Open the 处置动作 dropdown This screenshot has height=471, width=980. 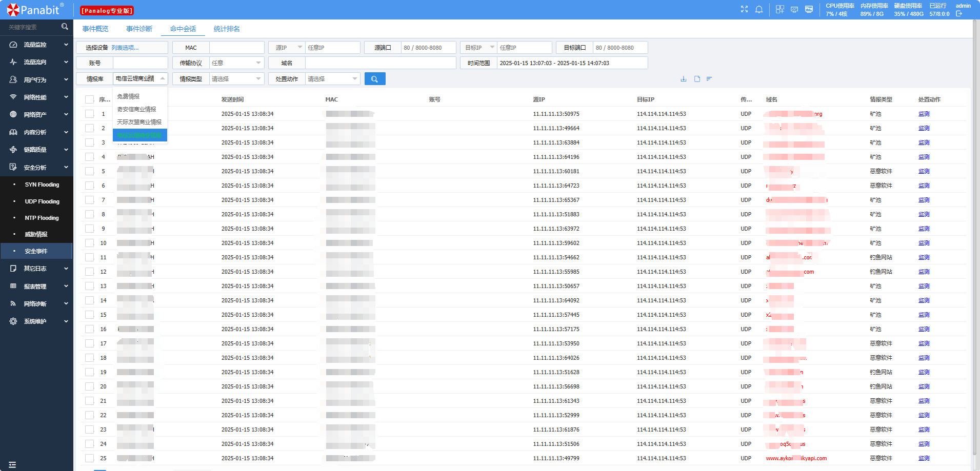click(x=332, y=79)
